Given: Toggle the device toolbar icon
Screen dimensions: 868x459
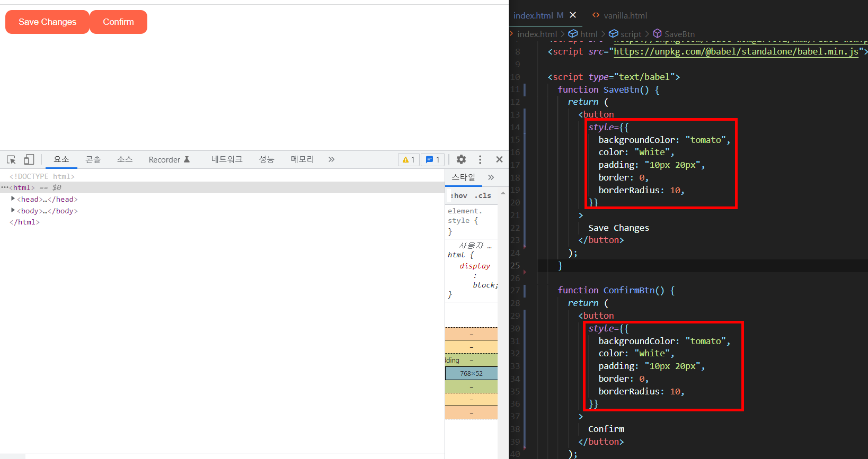Looking at the screenshot, I should 29,159.
